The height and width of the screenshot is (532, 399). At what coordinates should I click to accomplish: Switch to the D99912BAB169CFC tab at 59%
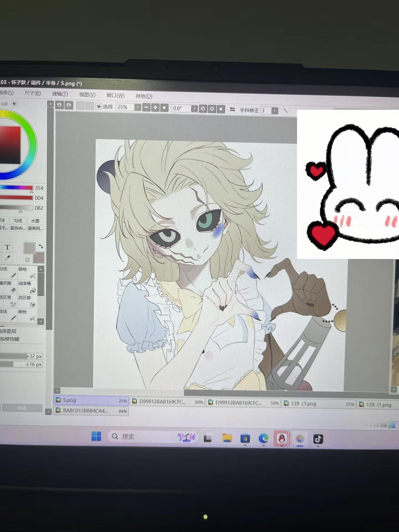(243, 403)
